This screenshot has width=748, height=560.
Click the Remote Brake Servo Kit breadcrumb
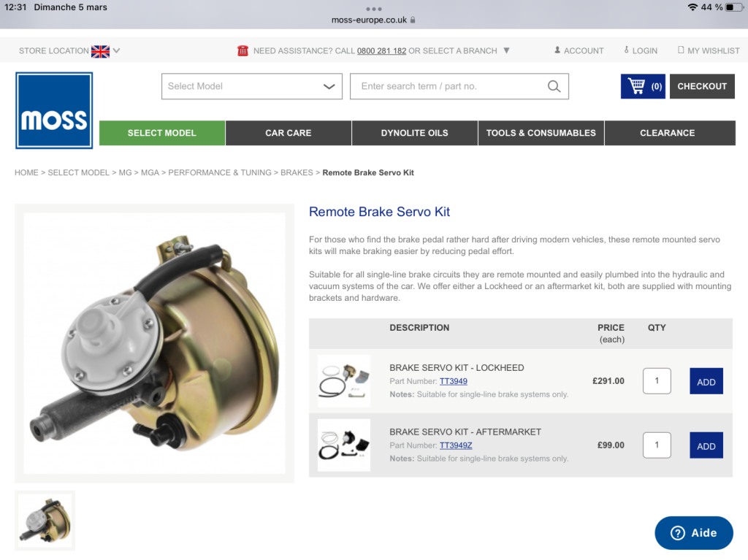point(368,173)
